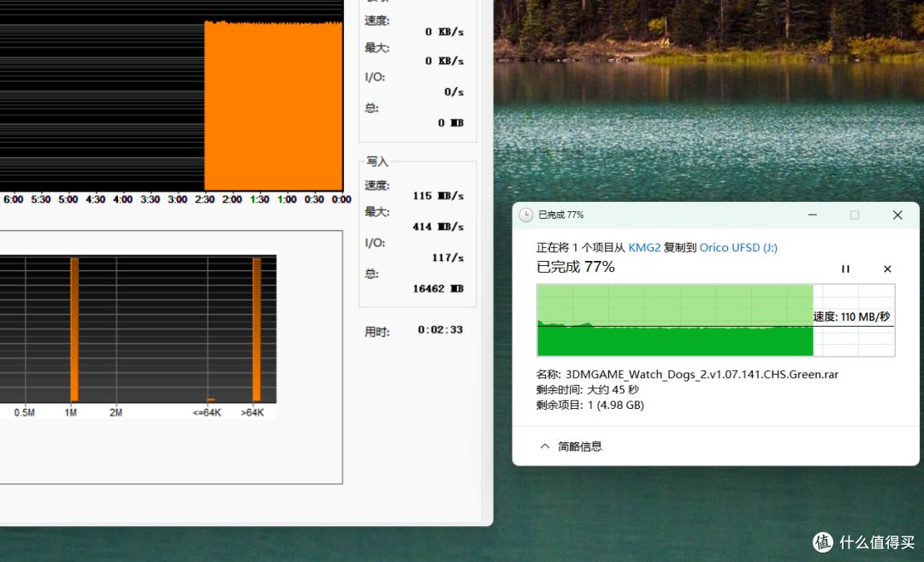Minimize the copy progress dialog
Viewport: 924px width, 562px height.
point(812,215)
